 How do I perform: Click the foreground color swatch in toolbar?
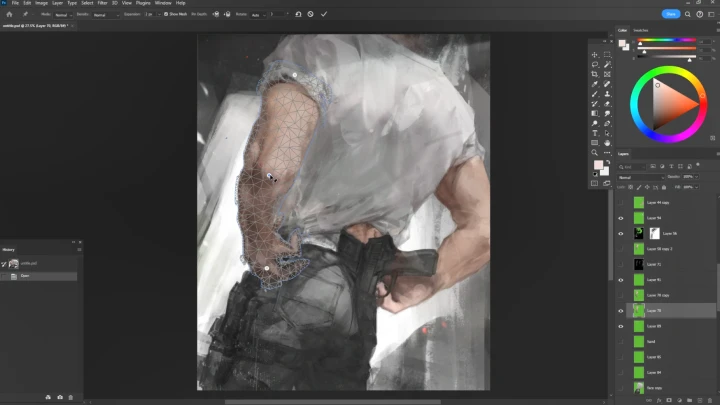pos(598,165)
